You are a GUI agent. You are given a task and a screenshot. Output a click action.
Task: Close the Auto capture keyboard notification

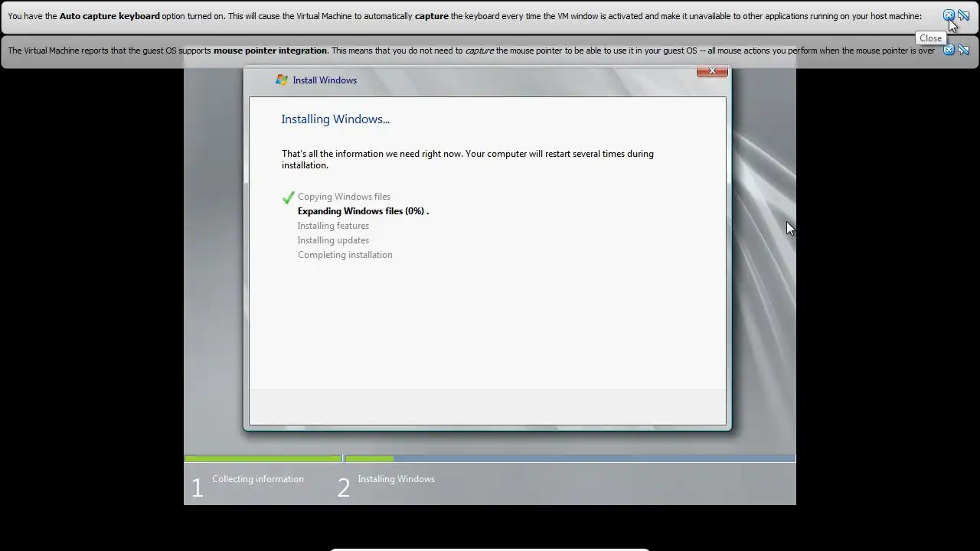[x=949, y=15]
